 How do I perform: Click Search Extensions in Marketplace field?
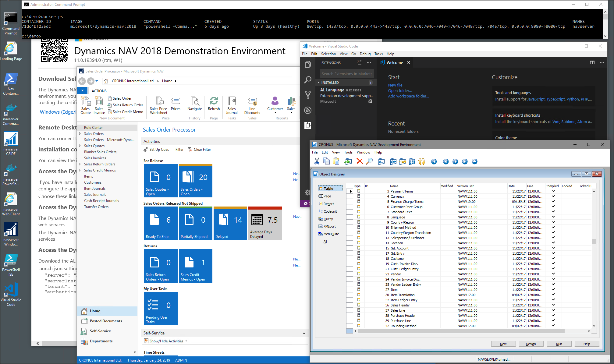coord(347,74)
